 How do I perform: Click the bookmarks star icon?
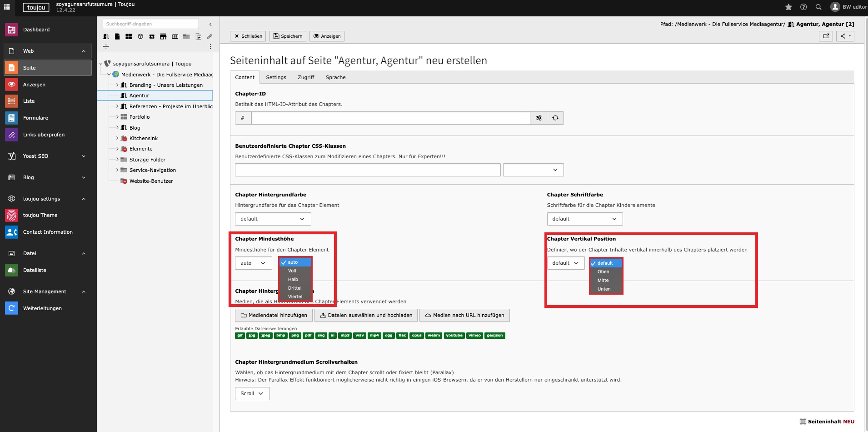pos(788,7)
